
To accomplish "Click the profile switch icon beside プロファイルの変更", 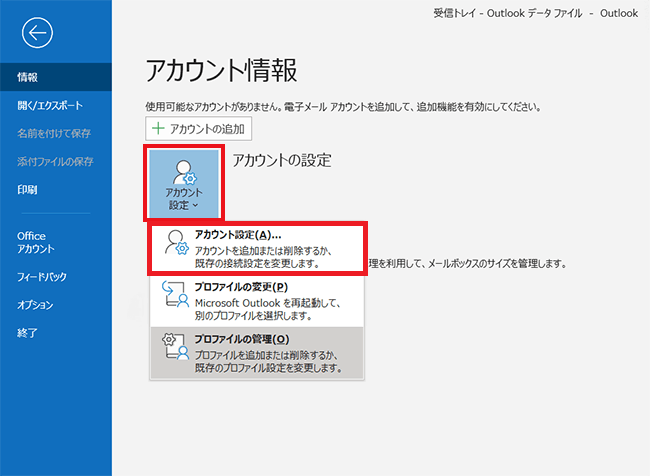I will tap(176, 294).
